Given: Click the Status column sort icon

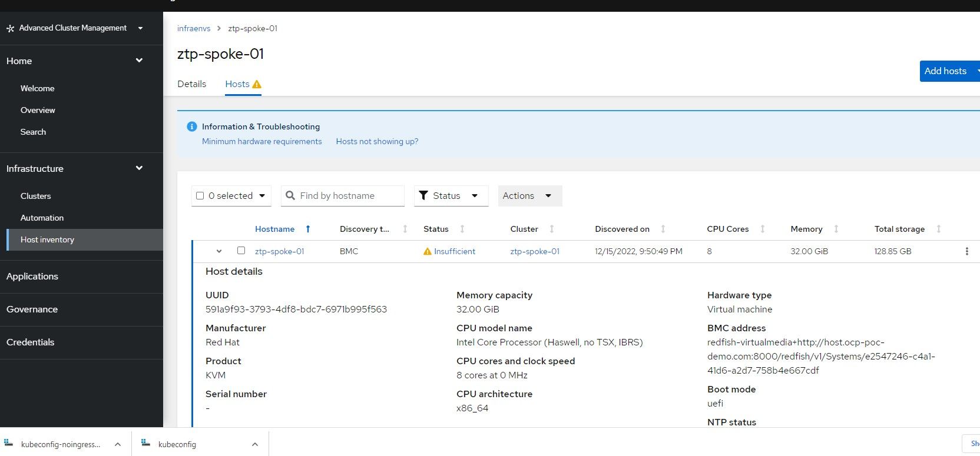Looking at the screenshot, I should point(462,229).
